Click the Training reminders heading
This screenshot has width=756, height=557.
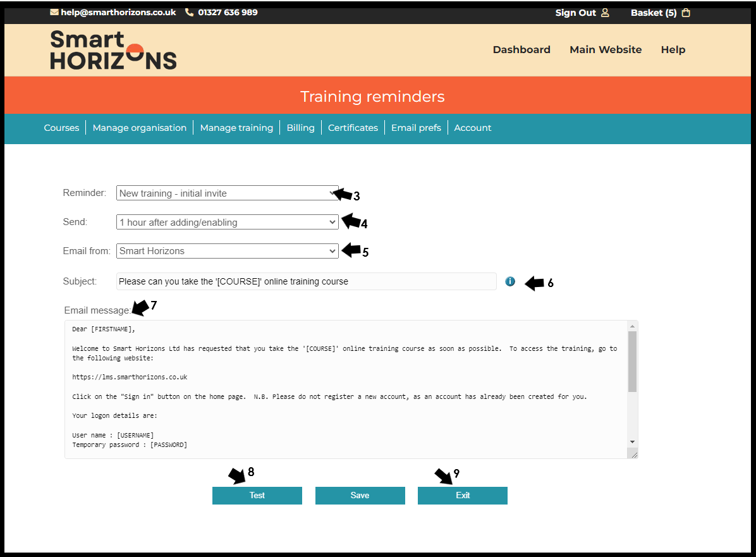coord(372,97)
